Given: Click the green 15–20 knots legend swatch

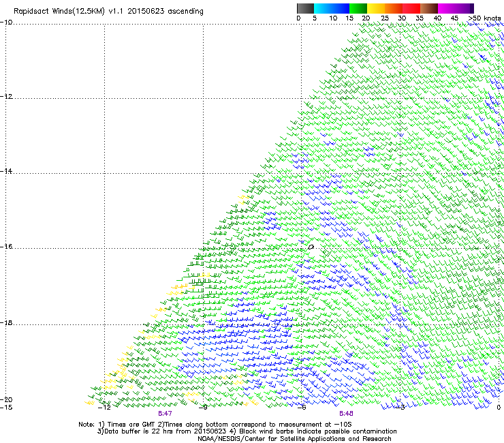Looking at the screenshot, I should tap(358, 8).
